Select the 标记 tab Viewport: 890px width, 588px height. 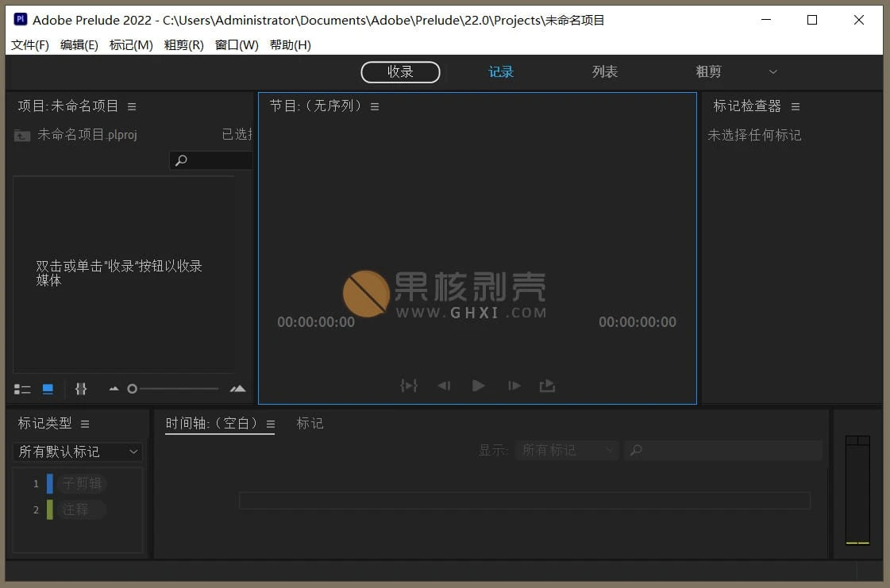(x=310, y=424)
